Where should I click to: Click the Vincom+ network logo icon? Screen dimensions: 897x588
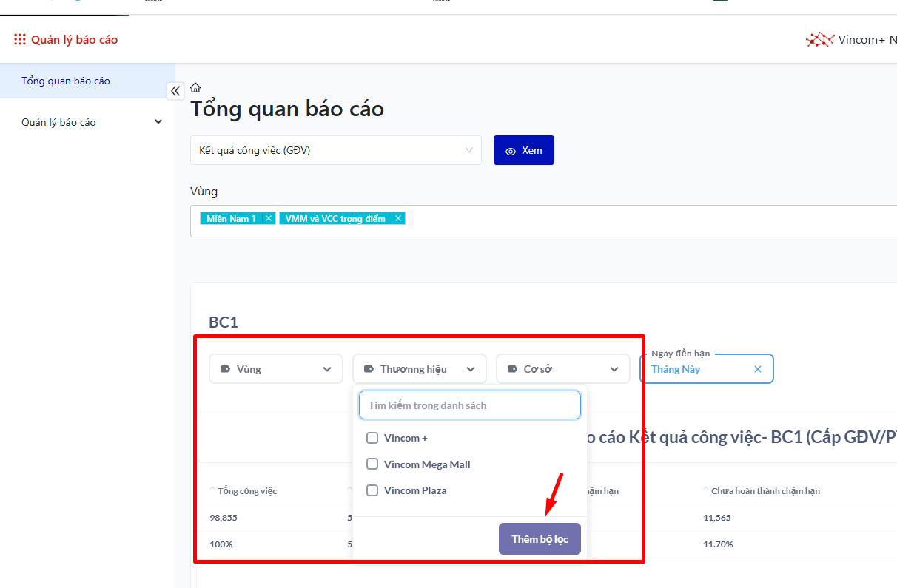pos(819,40)
